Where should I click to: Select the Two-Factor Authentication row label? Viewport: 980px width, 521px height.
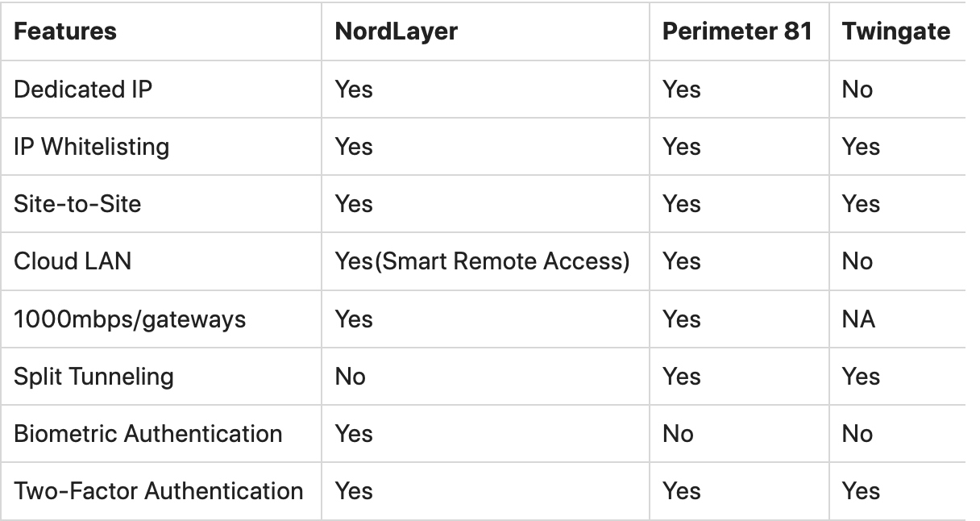[159, 490]
